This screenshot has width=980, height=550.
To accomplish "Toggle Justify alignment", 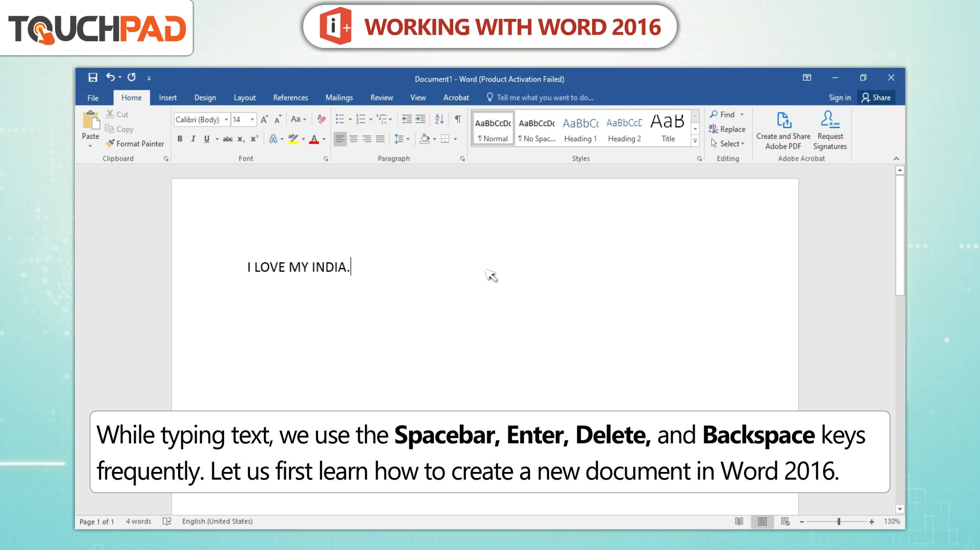I will click(x=380, y=139).
